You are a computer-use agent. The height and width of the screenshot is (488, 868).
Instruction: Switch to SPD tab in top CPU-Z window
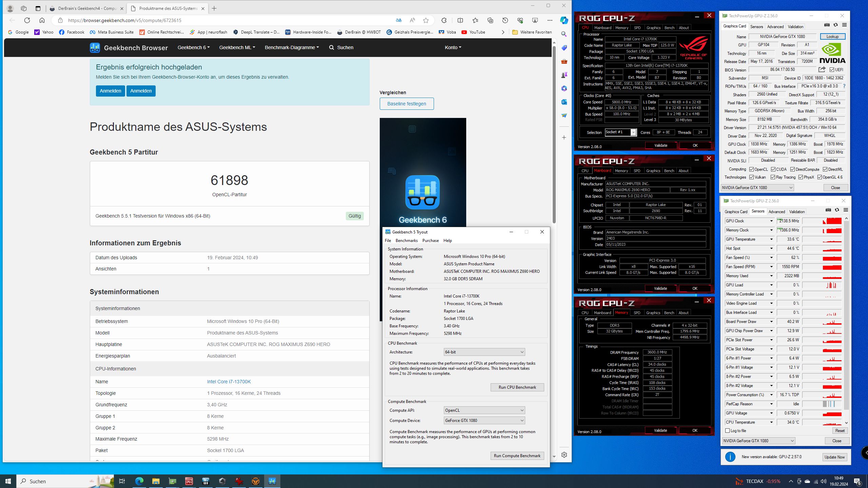coord(637,28)
